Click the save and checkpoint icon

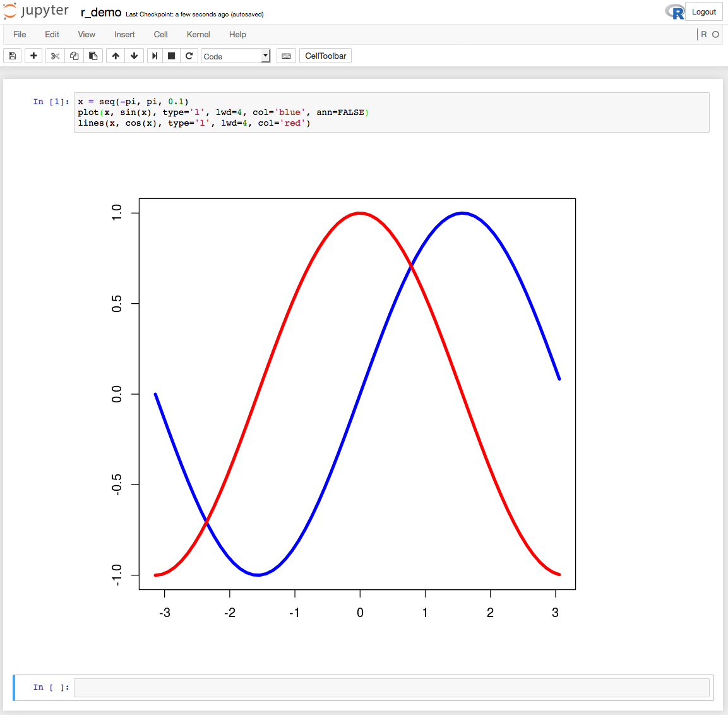pyautogui.click(x=12, y=56)
